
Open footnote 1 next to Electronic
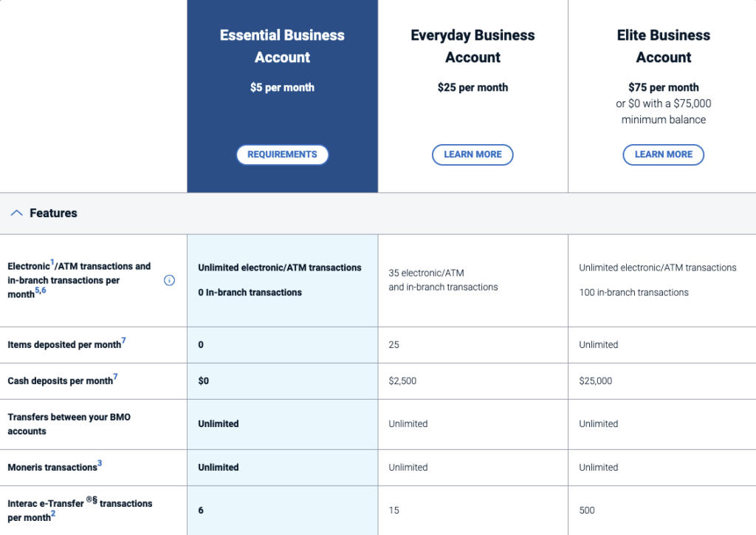pos(52,262)
